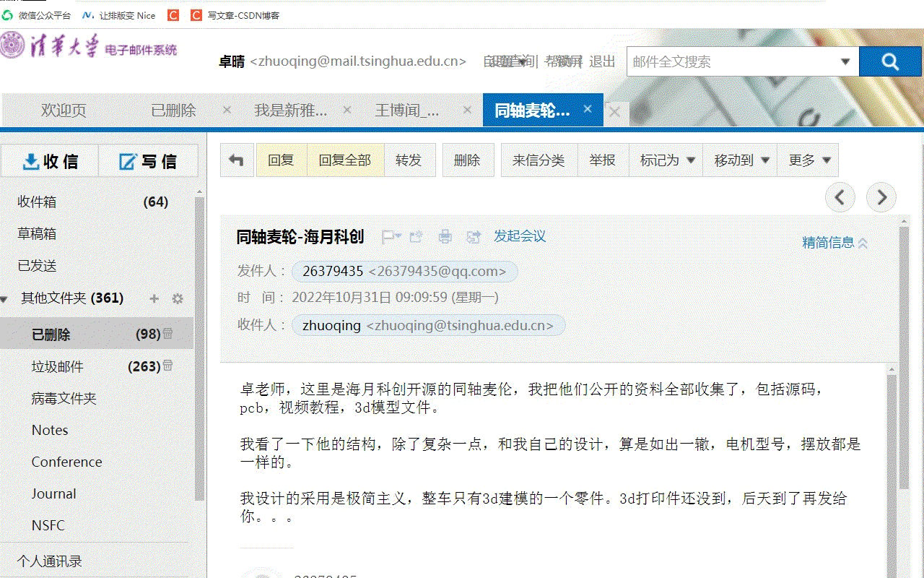The image size is (924, 578).
Task: Click 退出 to log out
Action: [602, 61]
